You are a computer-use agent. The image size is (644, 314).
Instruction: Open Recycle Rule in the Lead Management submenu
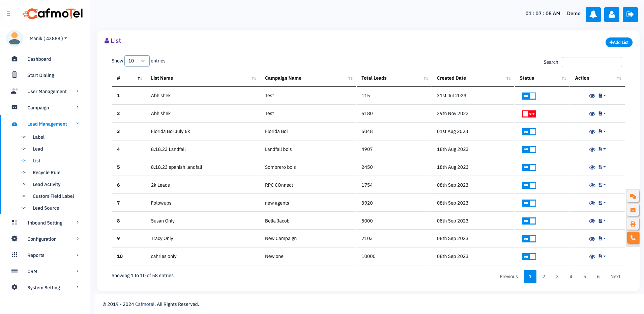coord(47,173)
